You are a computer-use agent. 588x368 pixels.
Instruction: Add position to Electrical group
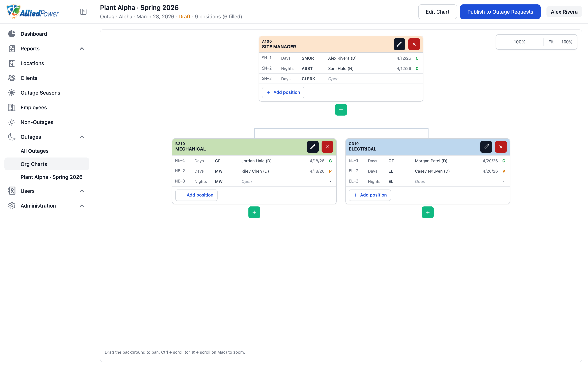[370, 195]
